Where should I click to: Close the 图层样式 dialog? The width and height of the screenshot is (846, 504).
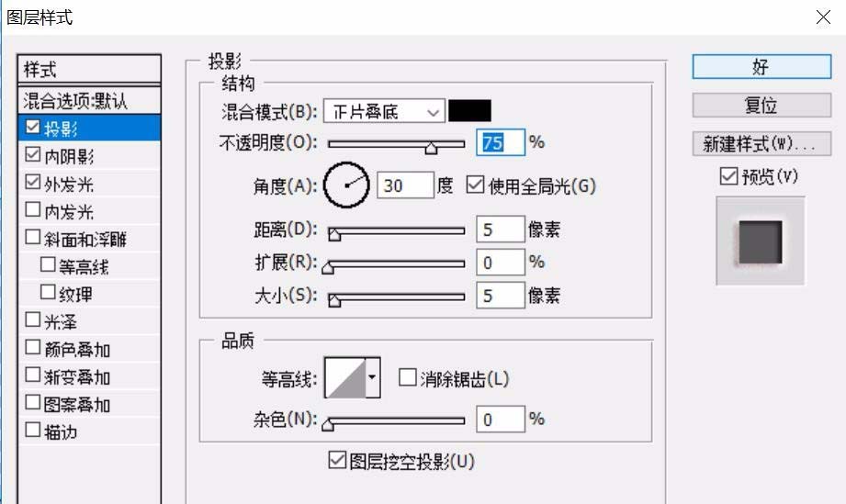pyautogui.click(x=822, y=17)
